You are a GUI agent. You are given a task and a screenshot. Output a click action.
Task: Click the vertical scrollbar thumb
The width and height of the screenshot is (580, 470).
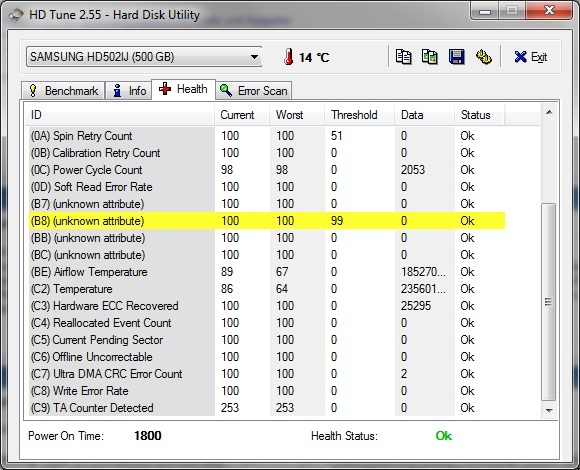coord(549,302)
